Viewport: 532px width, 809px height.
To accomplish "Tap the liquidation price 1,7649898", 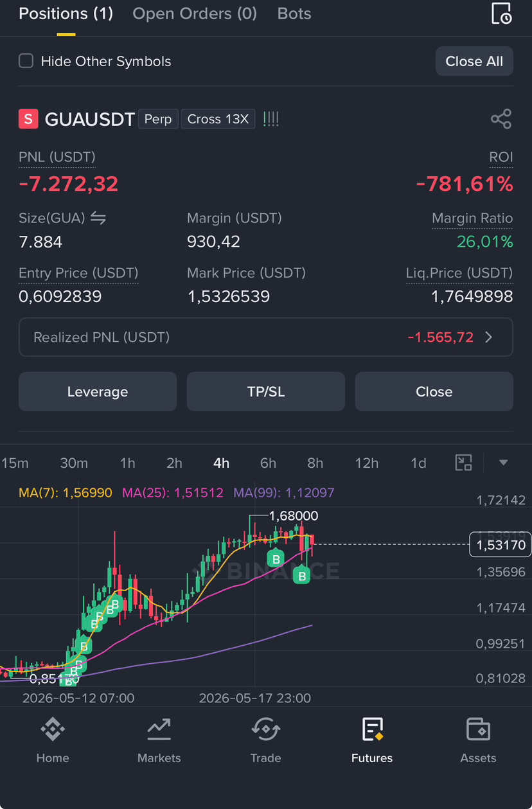I will coord(472,296).
